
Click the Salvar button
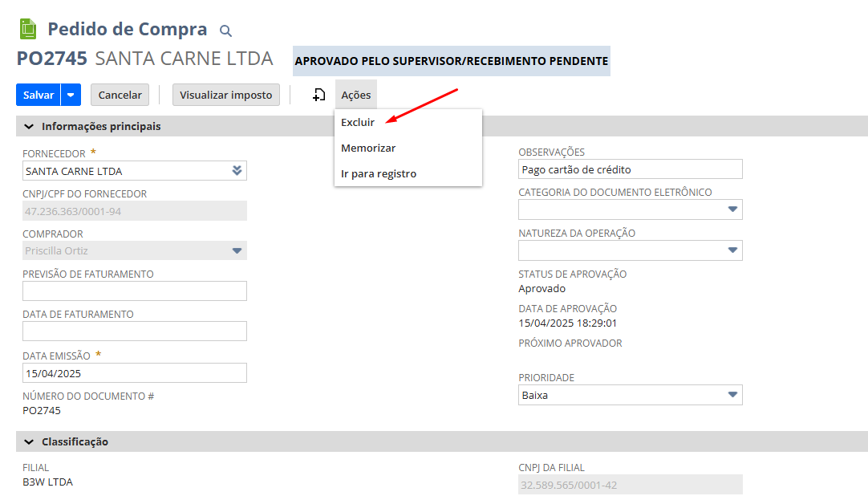point(39,95)
